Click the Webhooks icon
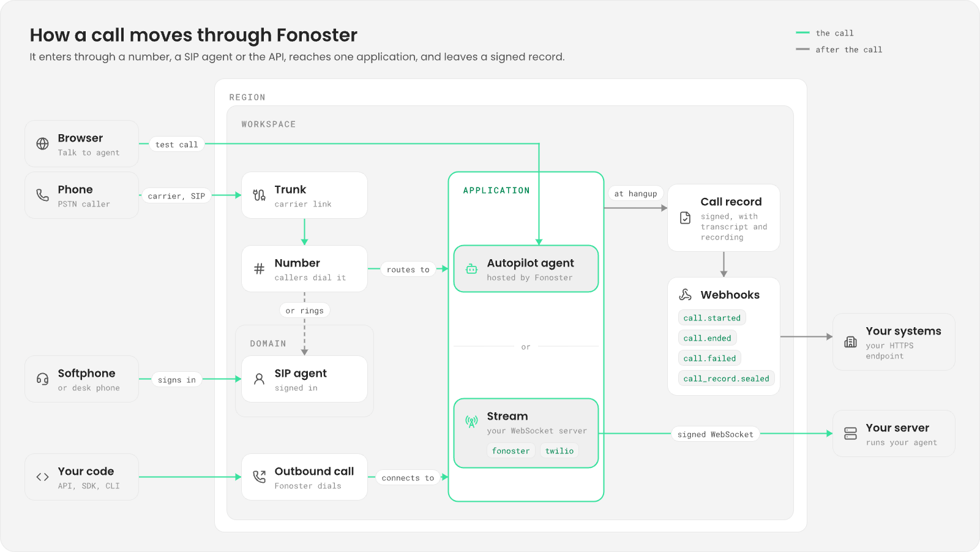The width and height of the screenshot is (980, 552). 686,295
